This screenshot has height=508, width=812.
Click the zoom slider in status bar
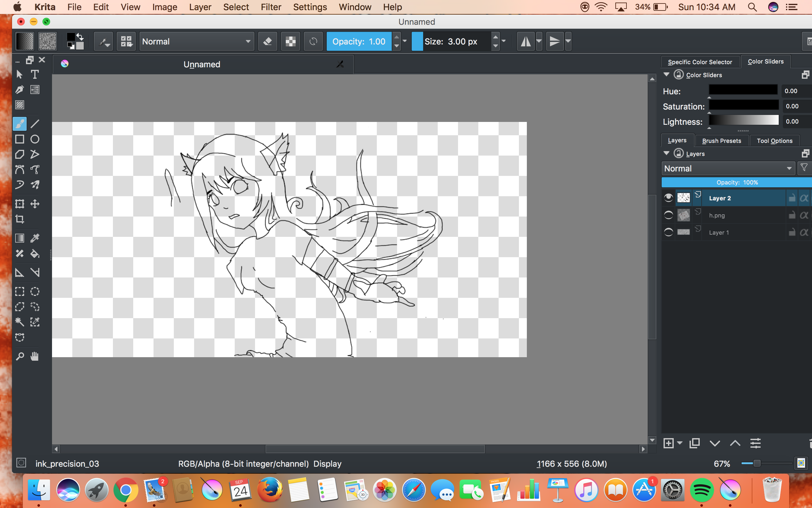(x=766, y=463)
